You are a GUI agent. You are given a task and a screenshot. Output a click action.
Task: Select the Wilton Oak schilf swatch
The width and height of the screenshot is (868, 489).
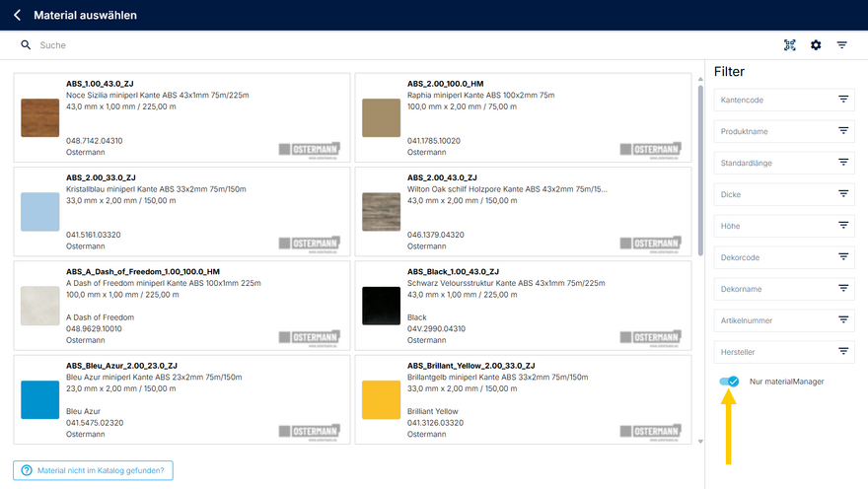(x=381, y=212)
